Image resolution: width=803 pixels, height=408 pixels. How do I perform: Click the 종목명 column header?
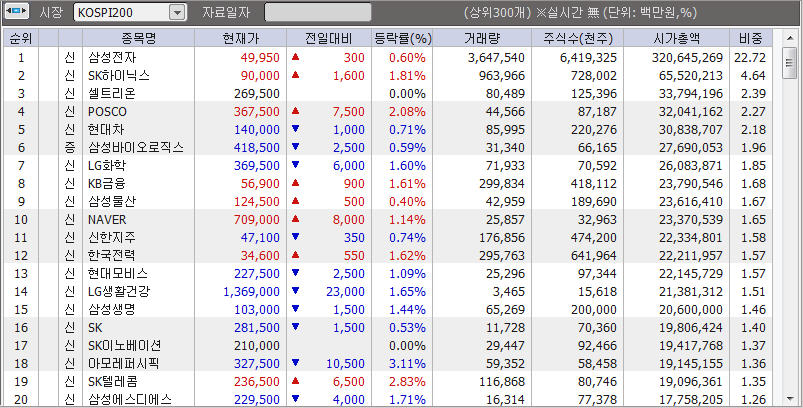139,38
